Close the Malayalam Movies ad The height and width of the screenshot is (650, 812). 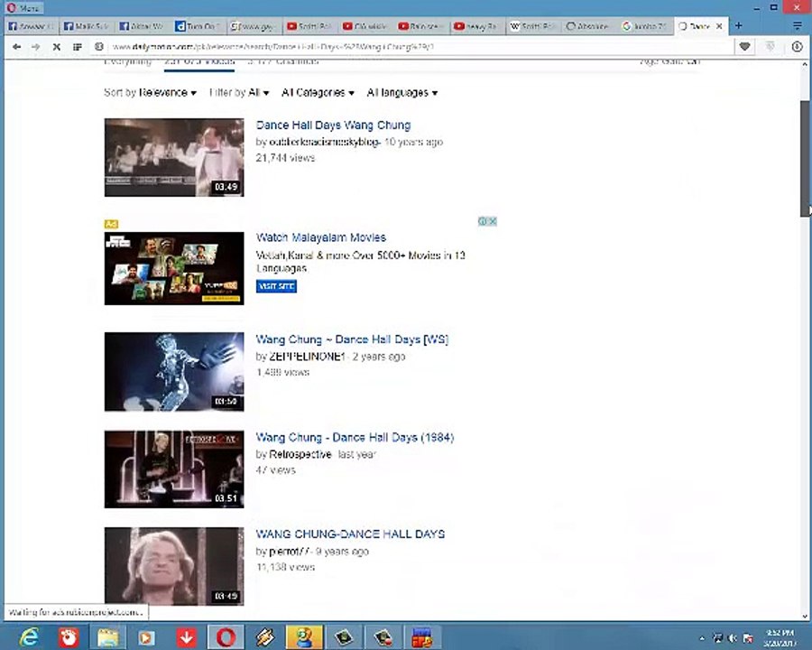(x=493, y=221)
